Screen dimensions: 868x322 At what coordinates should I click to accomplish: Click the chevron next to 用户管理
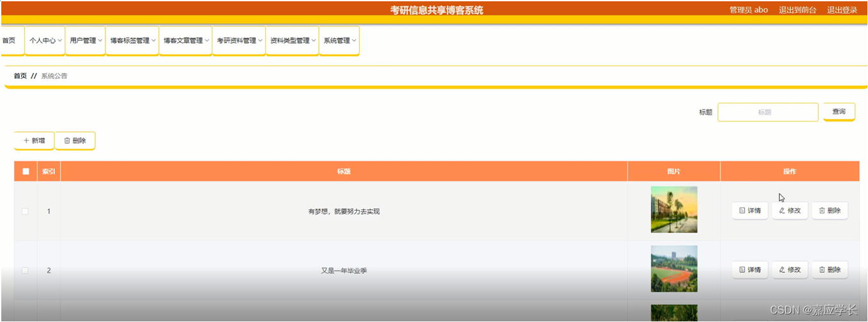100,41
